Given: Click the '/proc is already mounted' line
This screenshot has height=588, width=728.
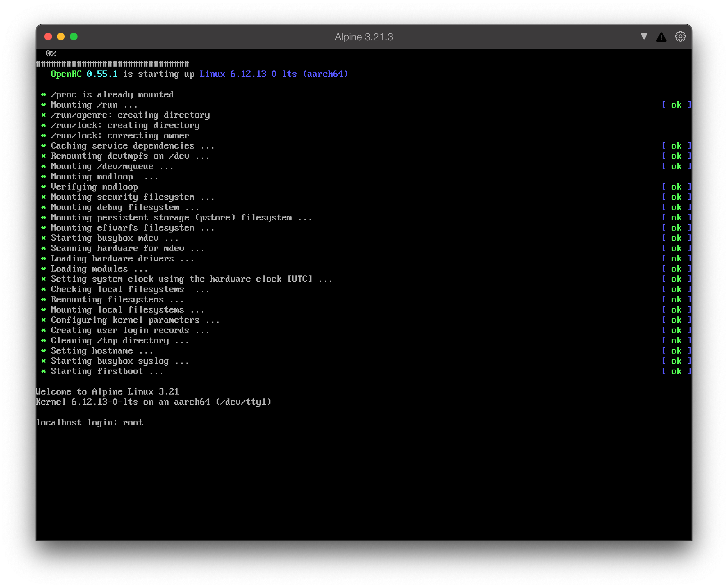Looking at the screenshot, I should click(x=112, y=94).
